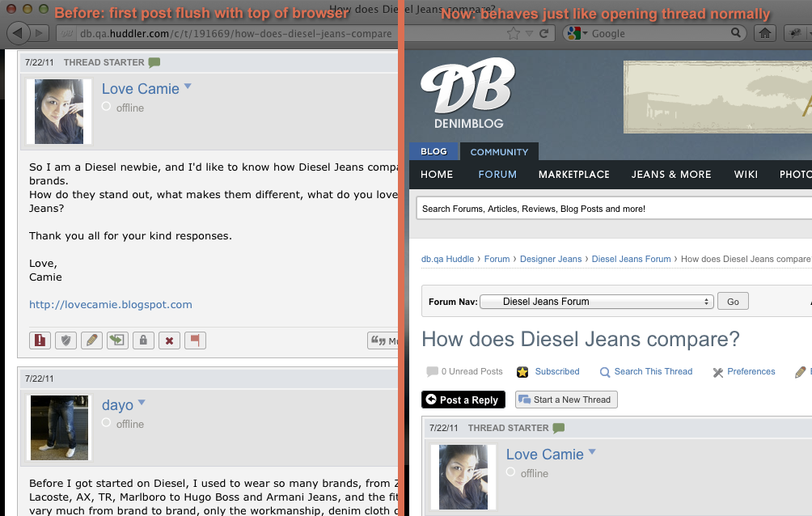Click the browser home icon

tap(764, 33)
